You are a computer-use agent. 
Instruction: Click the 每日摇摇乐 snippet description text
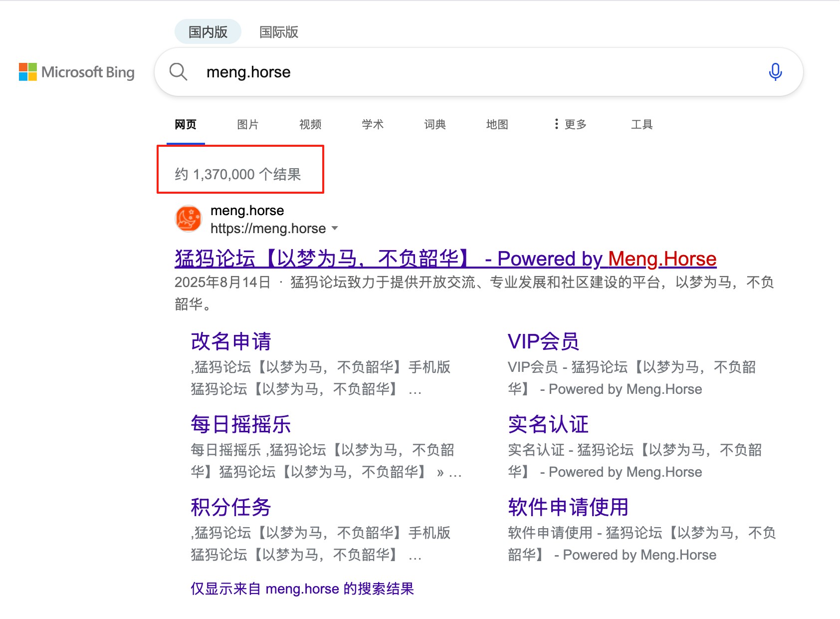[x=326, y=461]
